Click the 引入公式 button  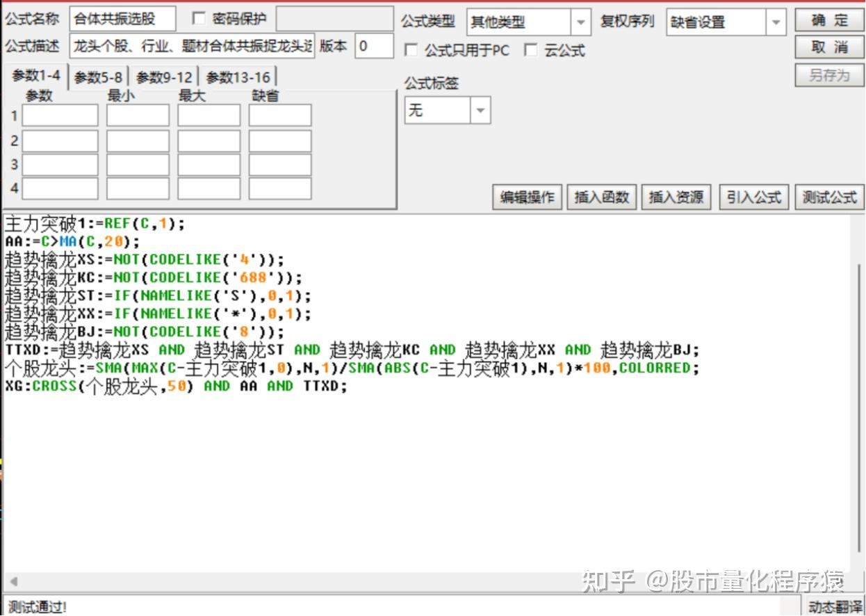coord(754,197)
